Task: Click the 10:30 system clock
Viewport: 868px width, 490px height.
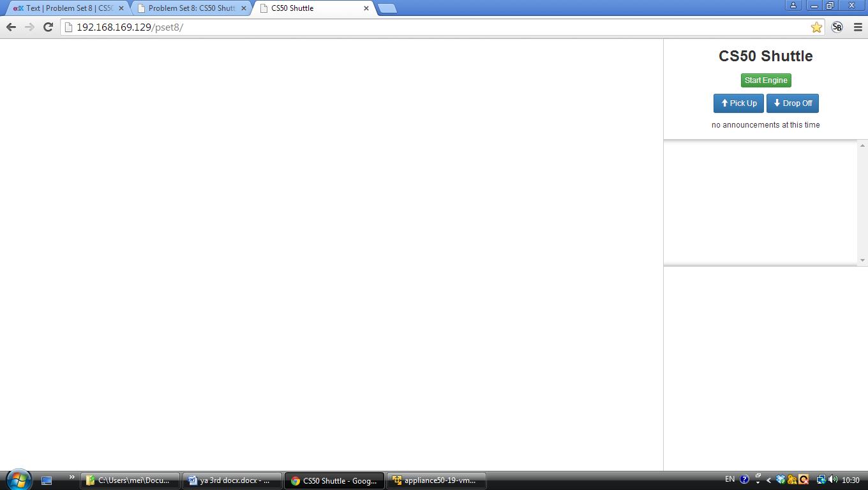Action: (x=851, y=480)
